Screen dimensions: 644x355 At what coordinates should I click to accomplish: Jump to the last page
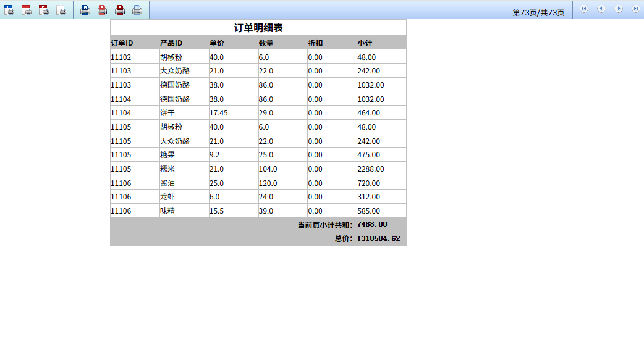point(636,9)
